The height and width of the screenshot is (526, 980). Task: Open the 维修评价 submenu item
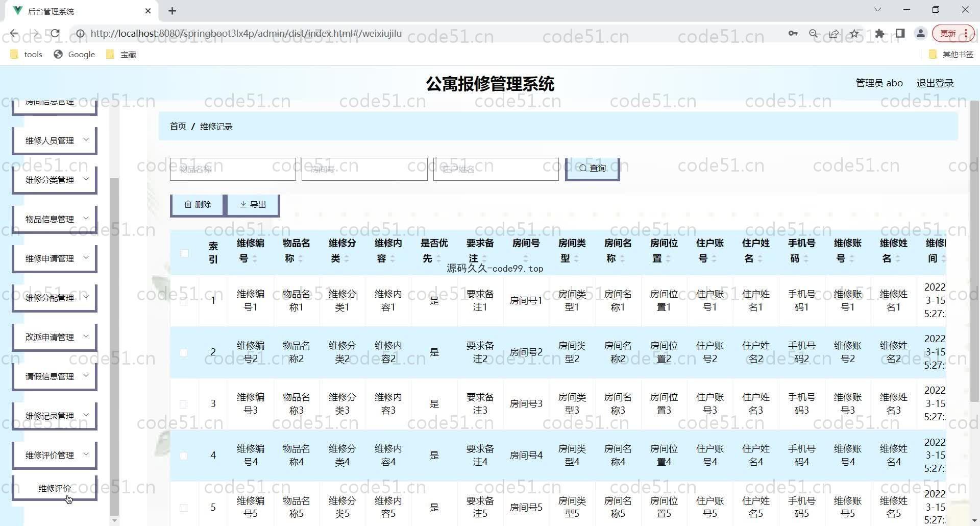point(55,488)
